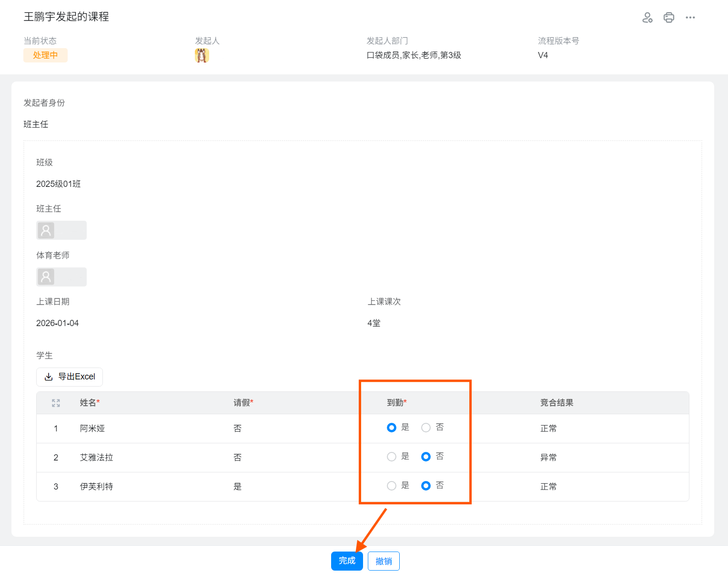This screenshot has width=728, height=573.
Task: Select 是 for 艾雅法拉's attendance
Action: click(392, 457)
